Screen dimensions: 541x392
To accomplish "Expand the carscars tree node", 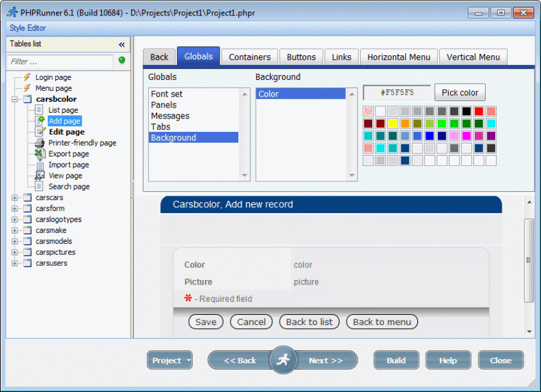I will point(15,198).
